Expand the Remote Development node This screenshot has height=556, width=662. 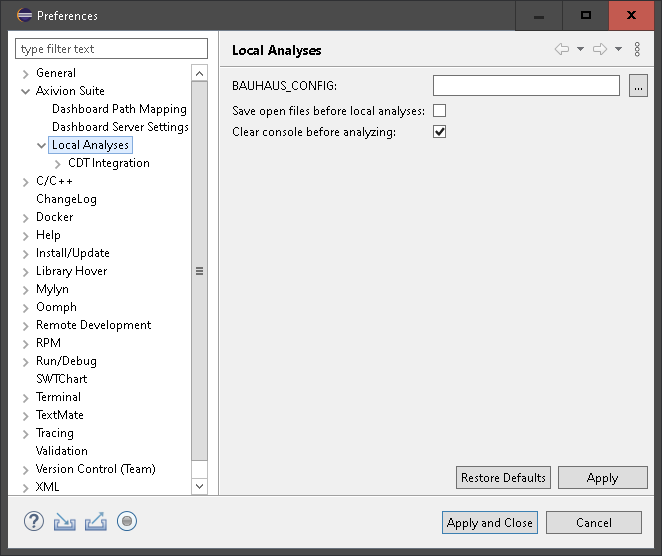coord(26,326)
